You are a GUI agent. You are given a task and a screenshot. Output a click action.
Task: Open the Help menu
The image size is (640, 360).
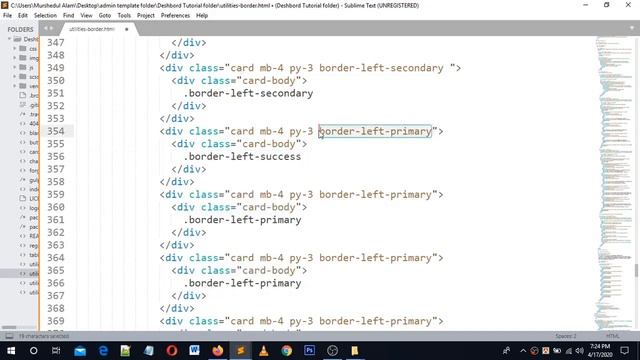click(x=202, y=16)
